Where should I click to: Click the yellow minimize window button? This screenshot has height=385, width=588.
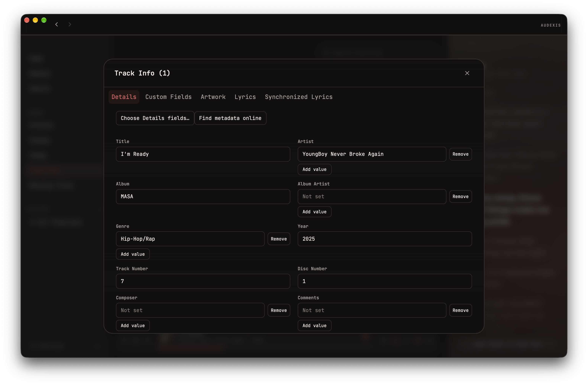[35, 20]
